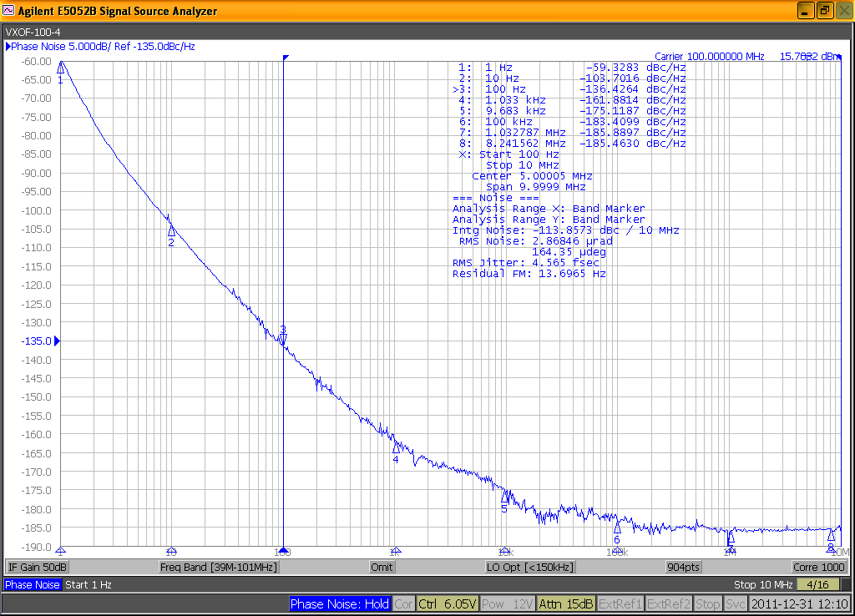Click the IF Gain 50dB status field
Image resolution: width=855 pixels, height=616 pixels.
[x=38, y=567]
